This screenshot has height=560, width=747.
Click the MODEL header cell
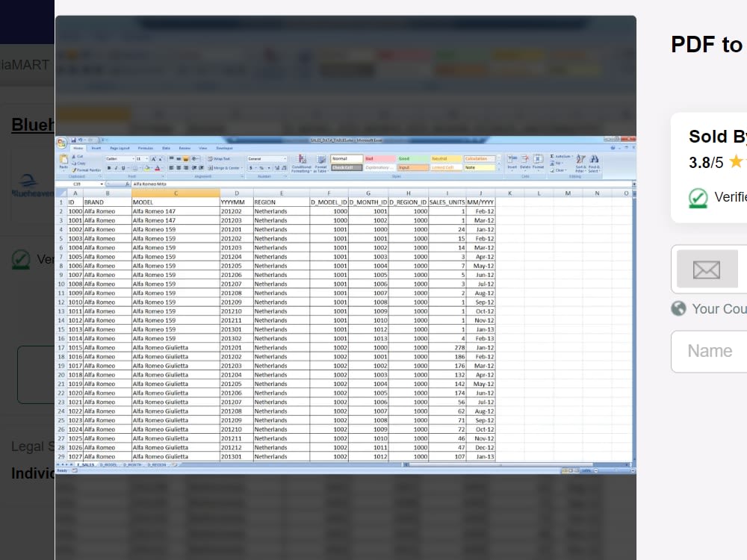(176, 202)
